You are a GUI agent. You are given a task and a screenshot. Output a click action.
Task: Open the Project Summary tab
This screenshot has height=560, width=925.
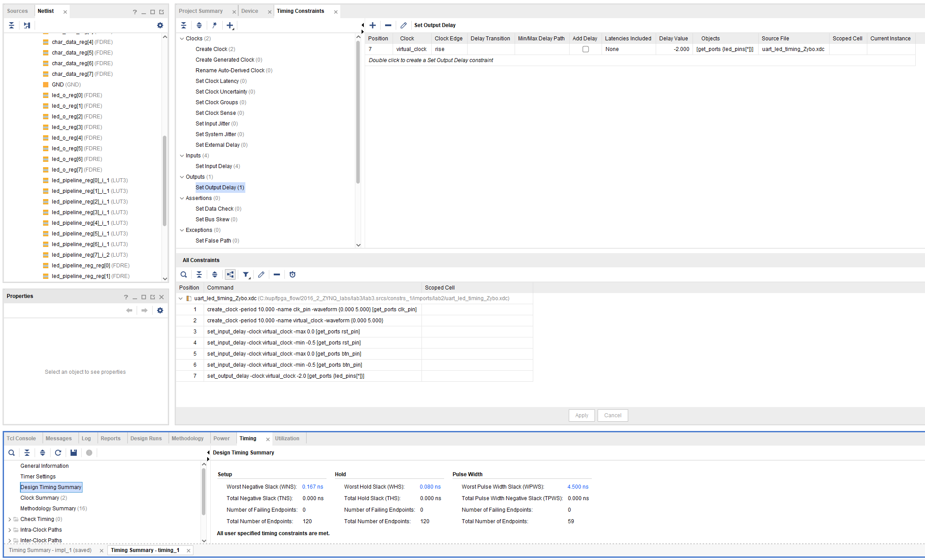point(201,11)
